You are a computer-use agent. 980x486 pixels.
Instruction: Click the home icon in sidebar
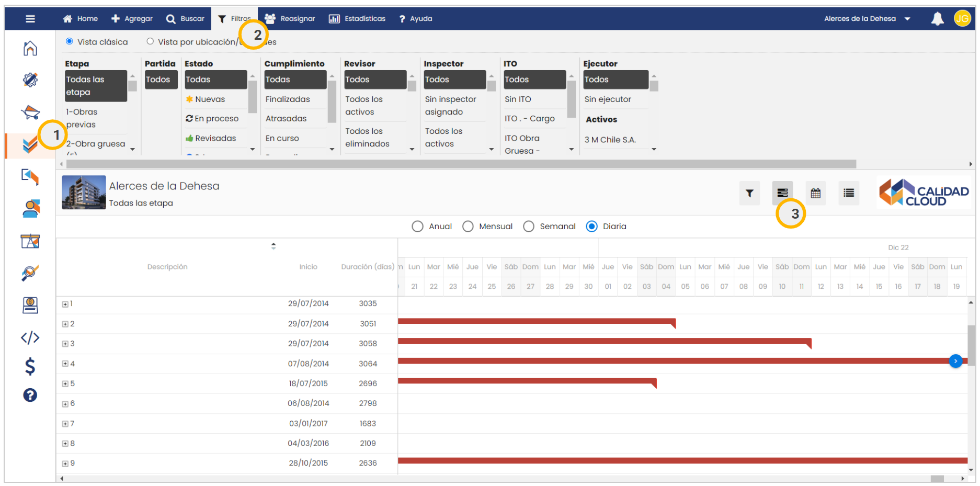tap(30, 49)
